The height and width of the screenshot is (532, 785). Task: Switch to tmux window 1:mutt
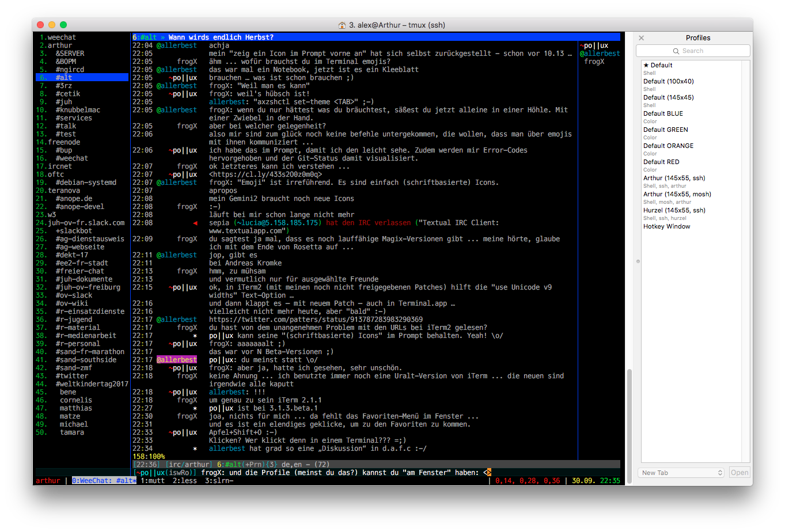tap(153, 481)
